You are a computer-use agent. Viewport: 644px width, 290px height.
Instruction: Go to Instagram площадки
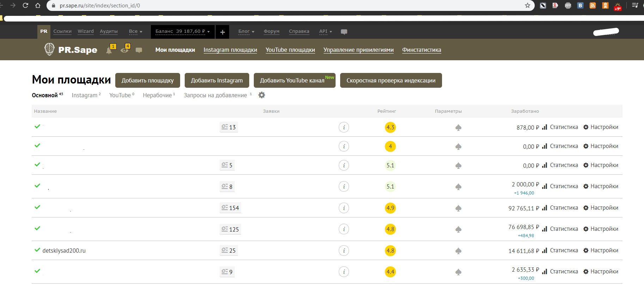click(x=230, y=50)
